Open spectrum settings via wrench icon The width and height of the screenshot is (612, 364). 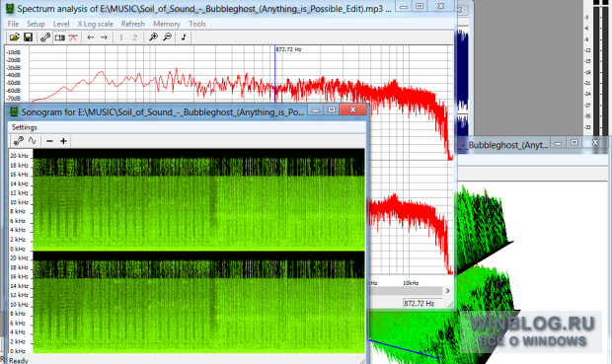pyautogui.click(x=45, y=37)
